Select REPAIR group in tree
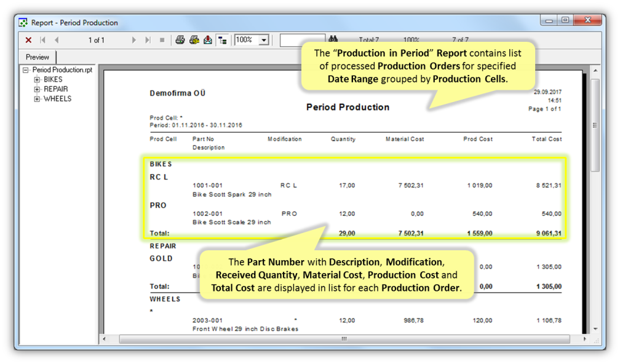620x364 pixels. point(56,89)
